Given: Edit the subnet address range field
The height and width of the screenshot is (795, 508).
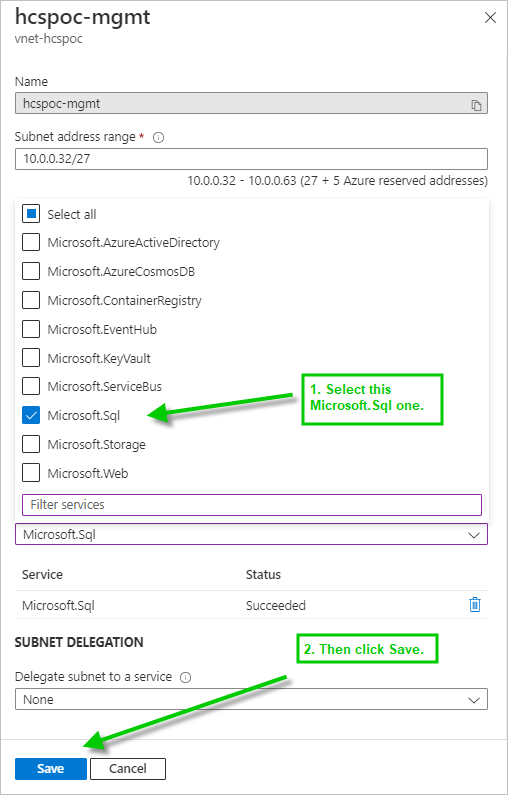Looking at the screenshot, I should click(251, 159).
